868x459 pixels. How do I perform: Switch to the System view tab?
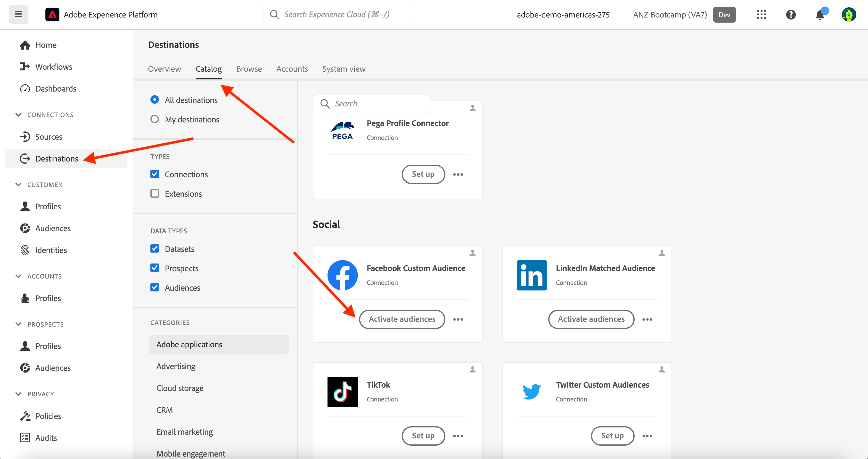[344, 69]
